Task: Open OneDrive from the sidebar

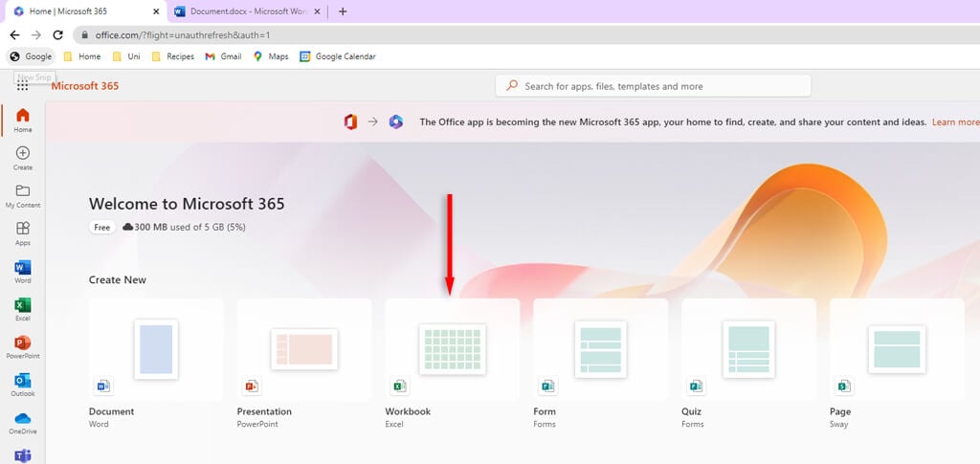Action: click(23, 422)
